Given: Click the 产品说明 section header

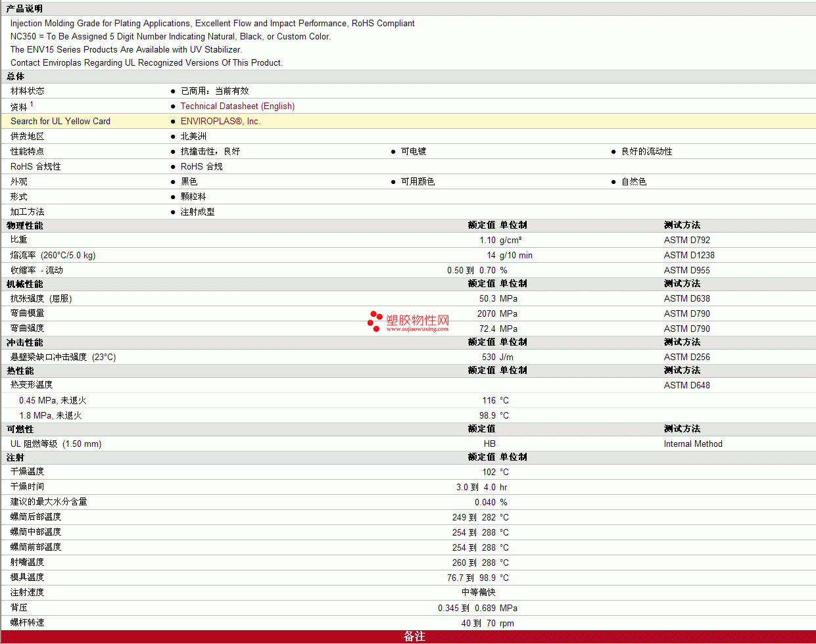Looking at the screenshot, I should 24,9.
